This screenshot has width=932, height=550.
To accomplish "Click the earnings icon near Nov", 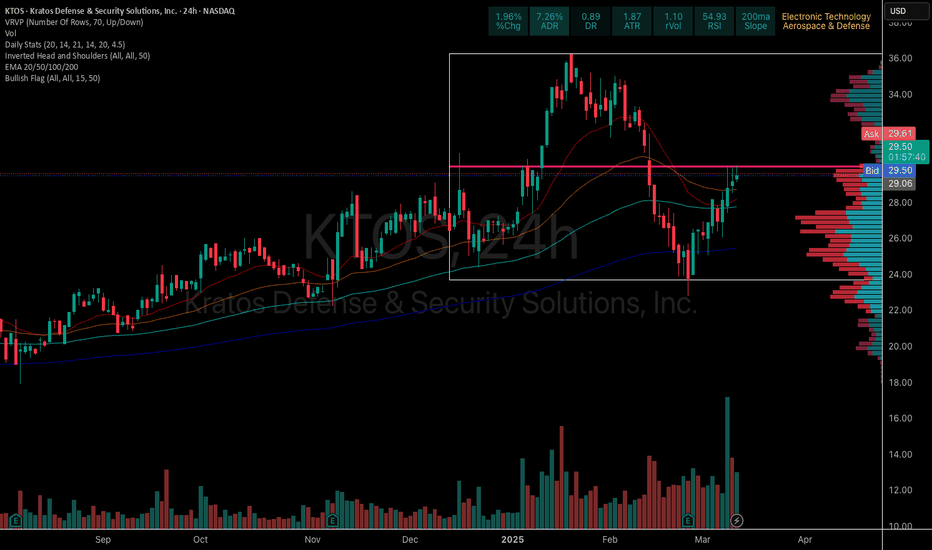I will (332, 521).
